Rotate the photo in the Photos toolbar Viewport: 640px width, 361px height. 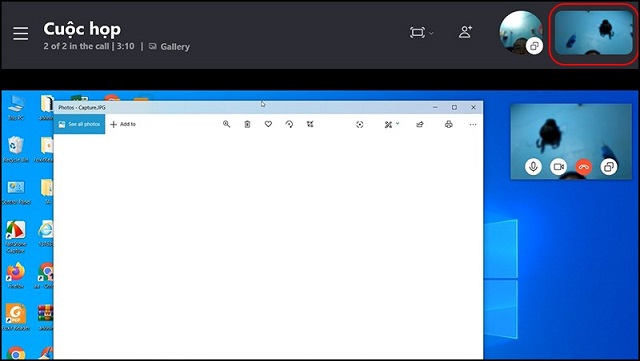pos(289,124)
